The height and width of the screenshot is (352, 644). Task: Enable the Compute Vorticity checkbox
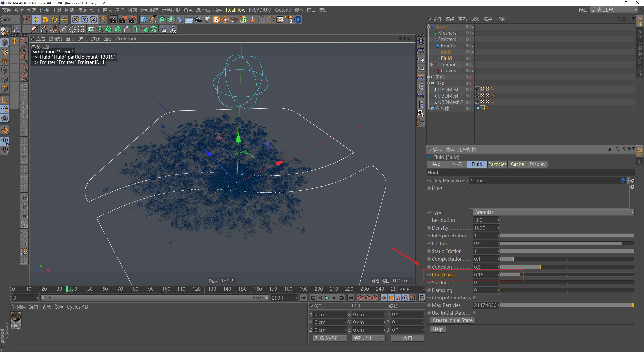click(x=474, y=298)
